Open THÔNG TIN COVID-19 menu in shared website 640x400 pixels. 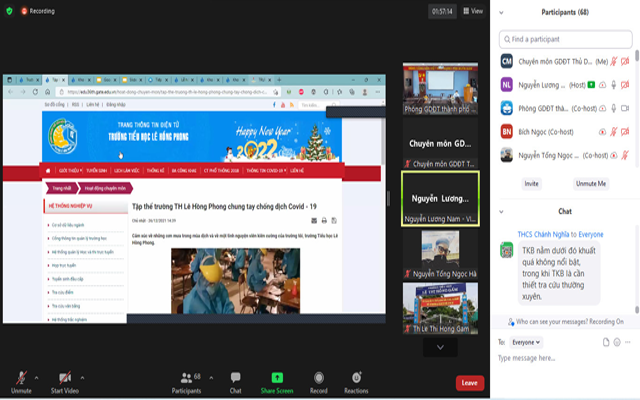(266, 171)
